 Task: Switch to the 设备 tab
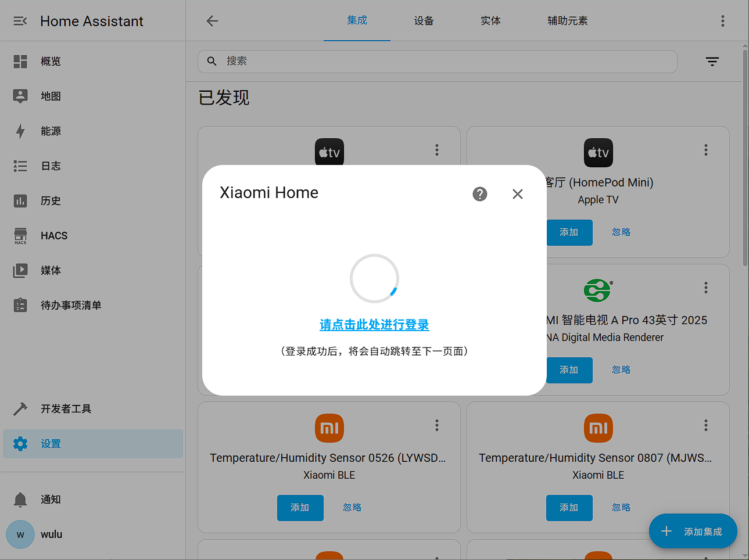(424, 21)
